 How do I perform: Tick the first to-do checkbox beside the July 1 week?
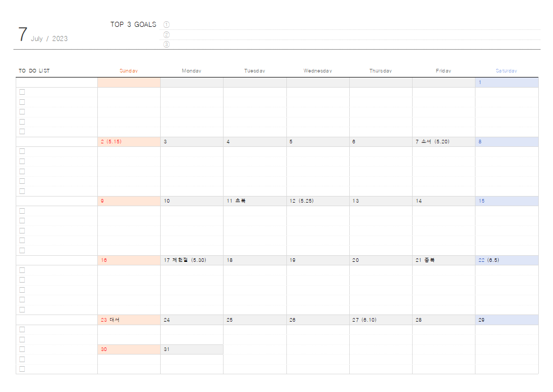22,92
